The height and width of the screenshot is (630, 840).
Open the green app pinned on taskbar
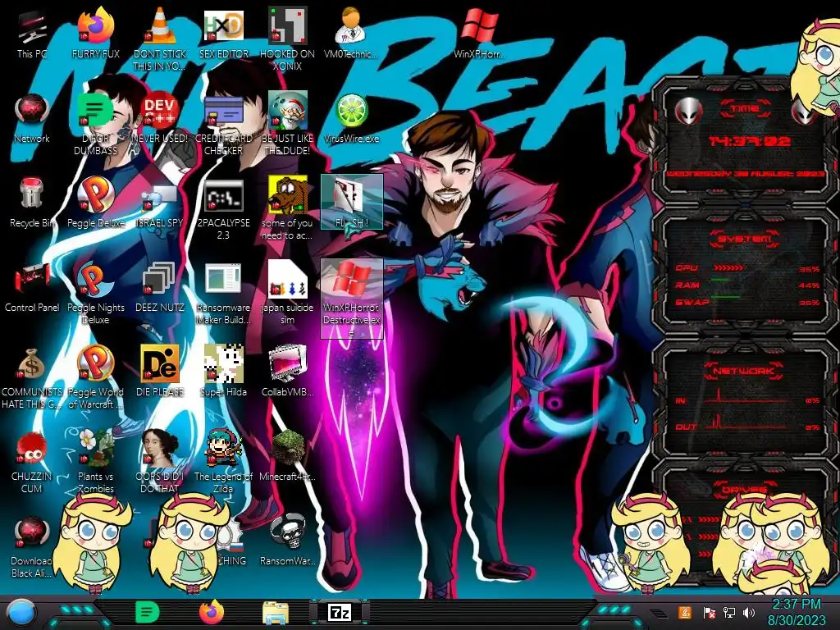tap(148, 612)
